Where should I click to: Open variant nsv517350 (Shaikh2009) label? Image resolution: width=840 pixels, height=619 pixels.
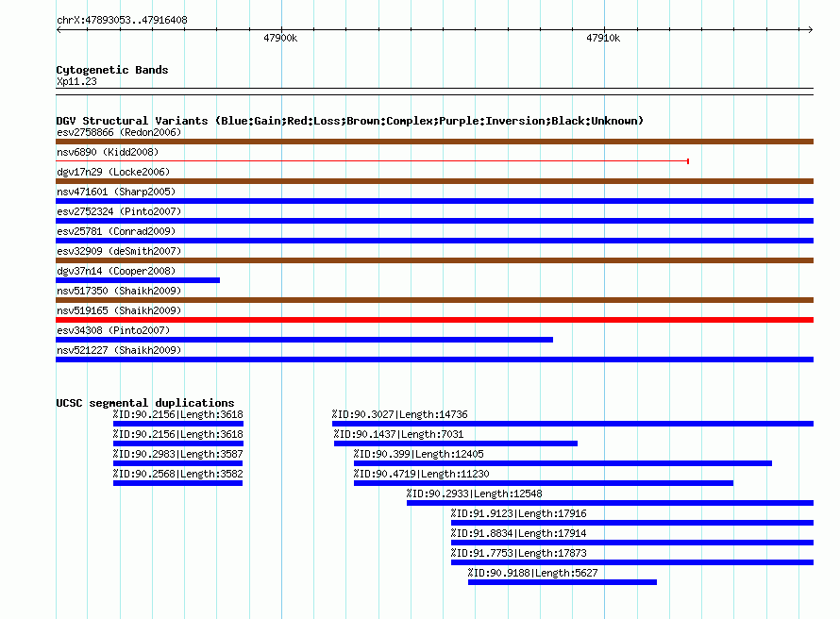click(119, 291)
